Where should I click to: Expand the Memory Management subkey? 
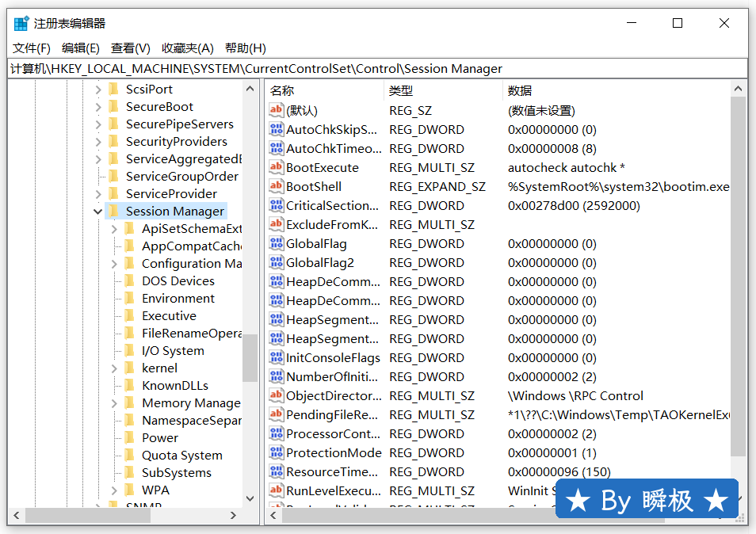(x=114, y=403)
